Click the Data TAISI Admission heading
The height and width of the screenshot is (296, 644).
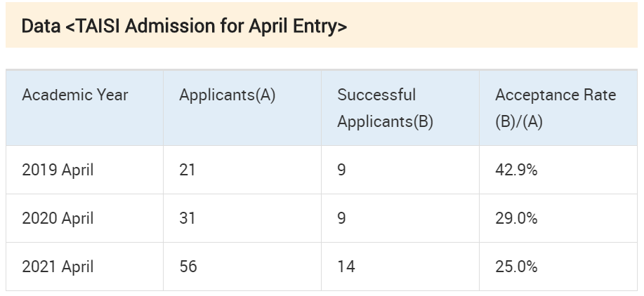184,26
